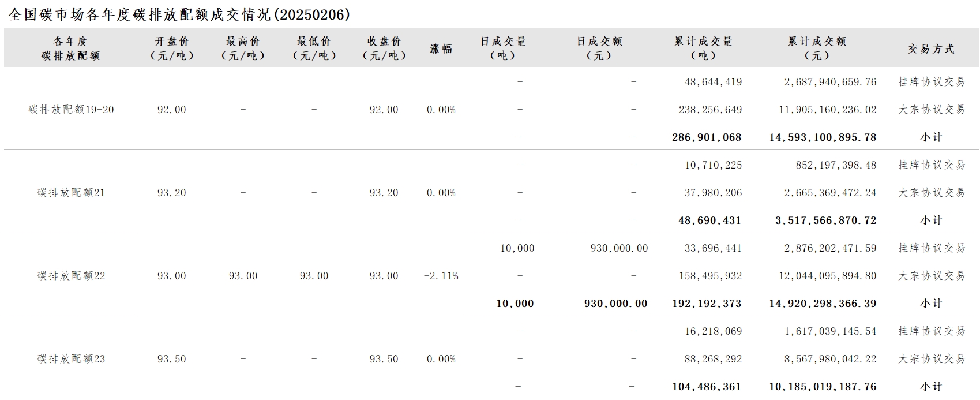The width and height of the screenshot is (980, 400).
Task: Click the 最低价 column header
Action: 314,48
